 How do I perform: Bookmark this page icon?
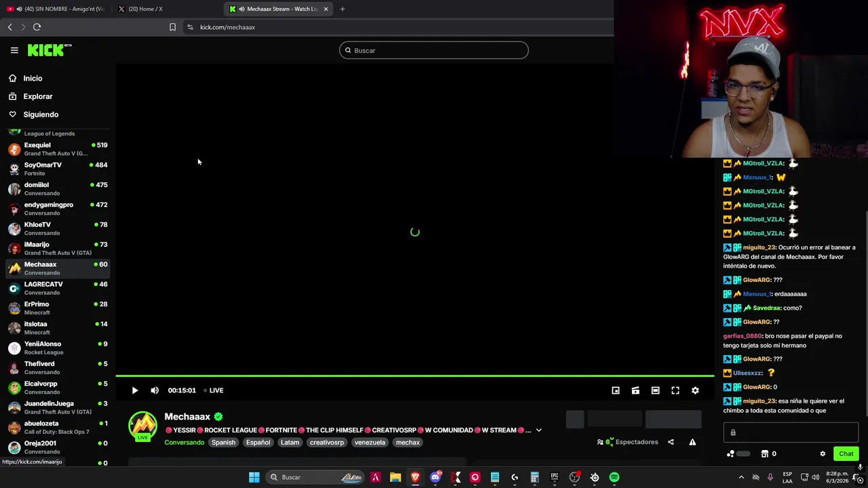click(x=172, y=27)
